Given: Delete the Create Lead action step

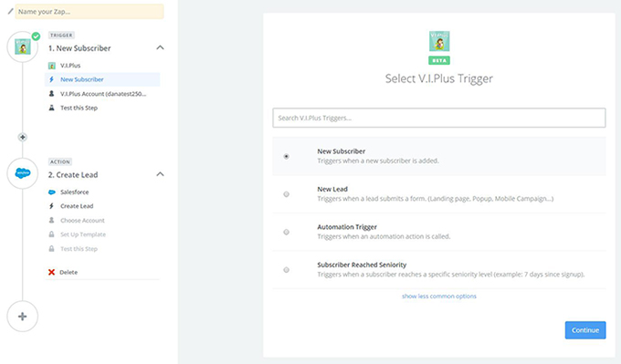Looking at the screenshot, I should tap(68, 272).
